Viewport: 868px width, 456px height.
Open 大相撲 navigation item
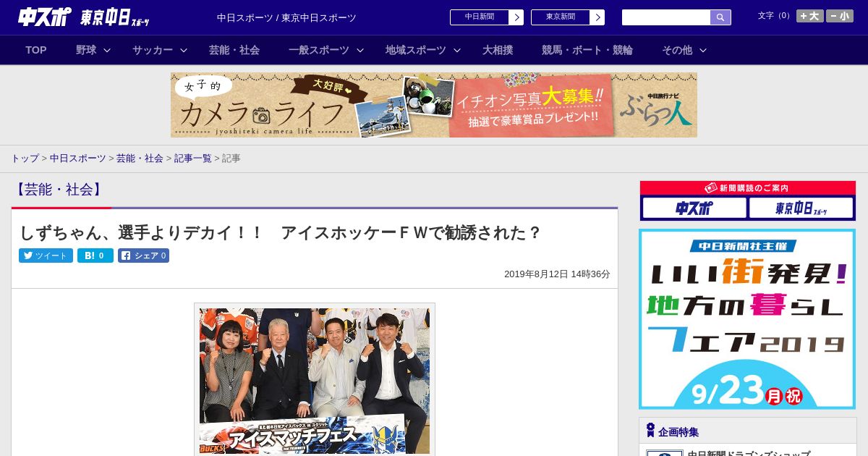point(498,50)
